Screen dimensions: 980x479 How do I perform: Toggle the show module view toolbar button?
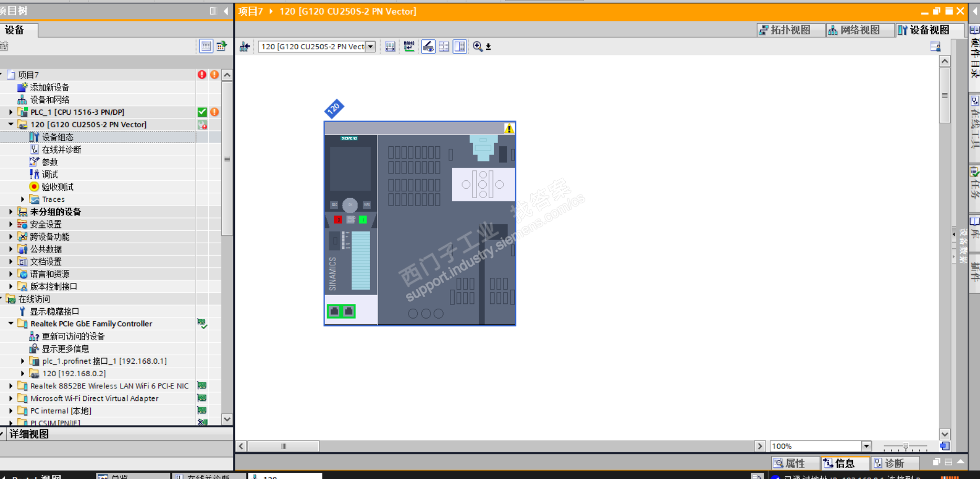click(x=428, y=47)
